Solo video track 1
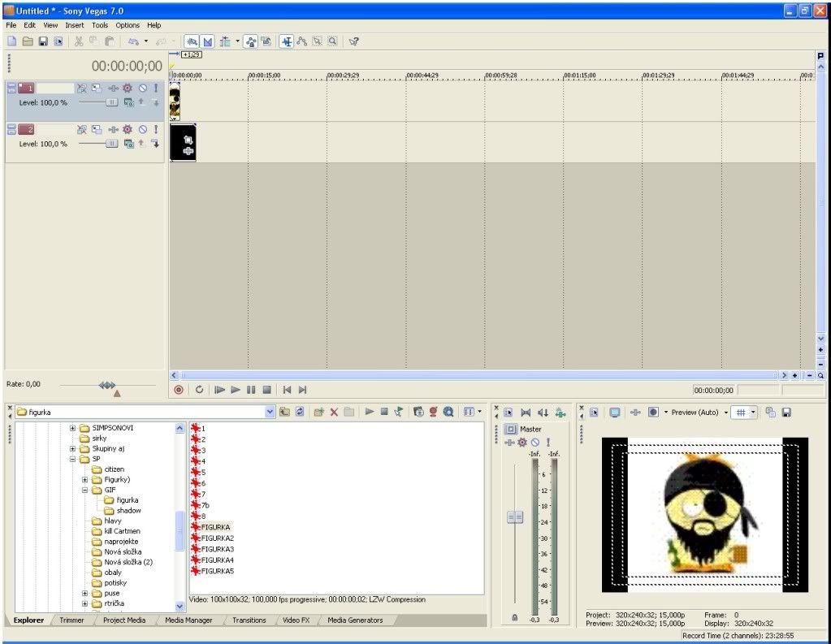Screen dimensions: 831x644 (156, 88)
